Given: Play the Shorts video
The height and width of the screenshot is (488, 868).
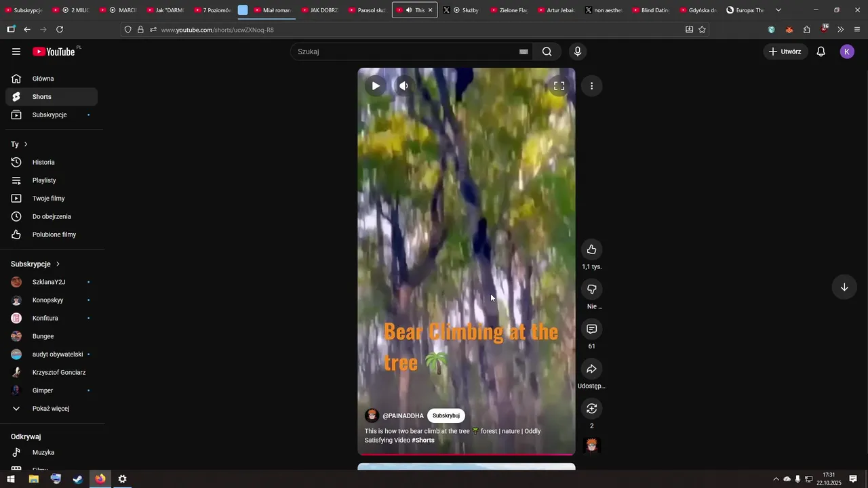Looking at the screenshot, I should [x=376, y=86].
